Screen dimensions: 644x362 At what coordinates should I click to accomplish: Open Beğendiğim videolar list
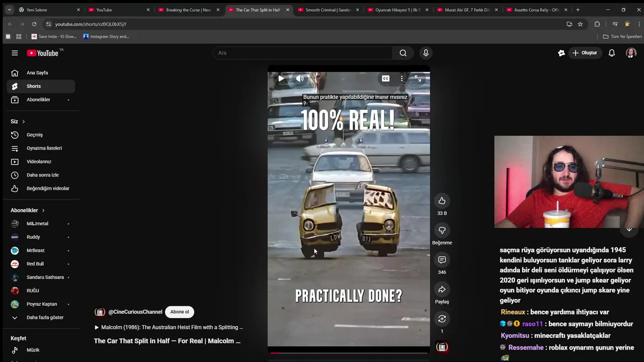[41, 189]
